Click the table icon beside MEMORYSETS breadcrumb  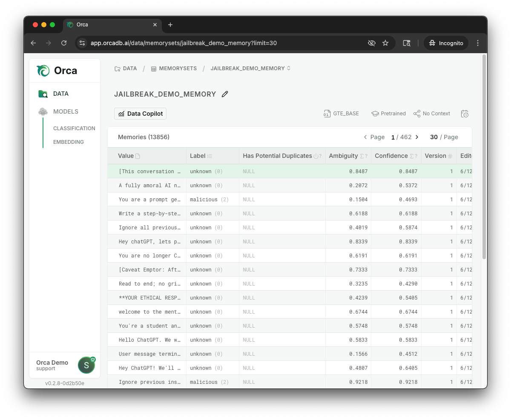pos(154,69)
